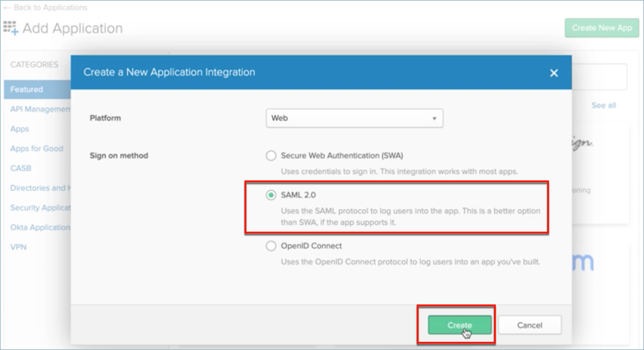Open the CASB category

(21, 168)
